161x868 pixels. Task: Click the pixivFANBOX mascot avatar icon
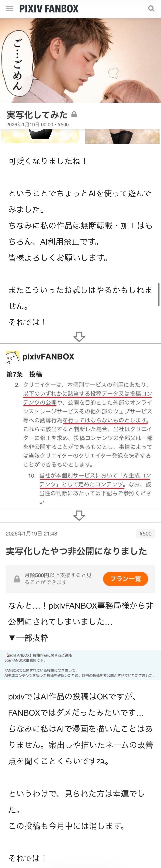13,357
